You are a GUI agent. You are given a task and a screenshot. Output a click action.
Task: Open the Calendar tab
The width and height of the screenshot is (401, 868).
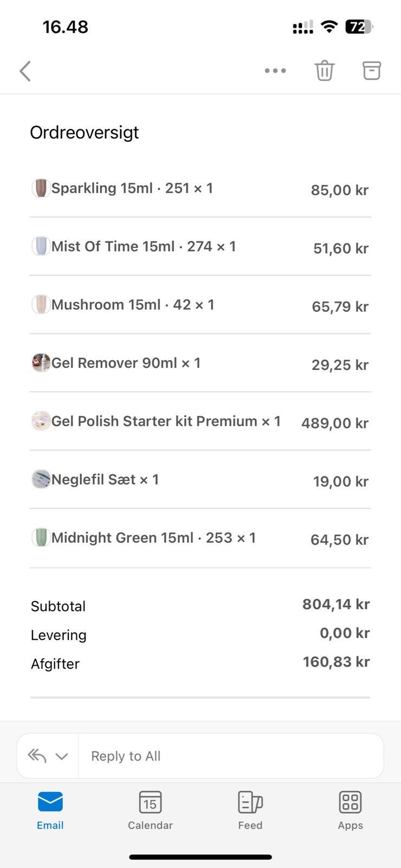pyautogui.click(x=150, y=810)
